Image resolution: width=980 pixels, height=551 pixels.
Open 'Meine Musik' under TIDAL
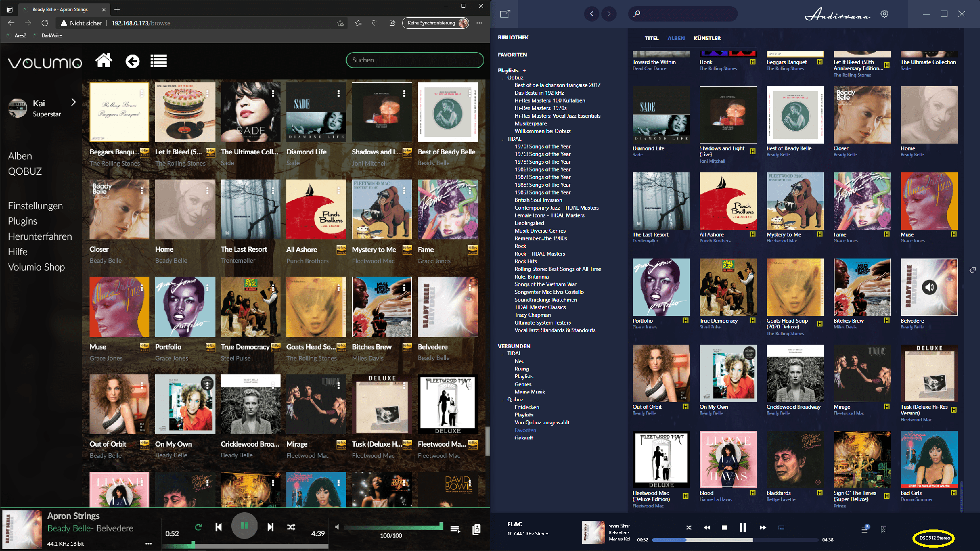(529, 392)
